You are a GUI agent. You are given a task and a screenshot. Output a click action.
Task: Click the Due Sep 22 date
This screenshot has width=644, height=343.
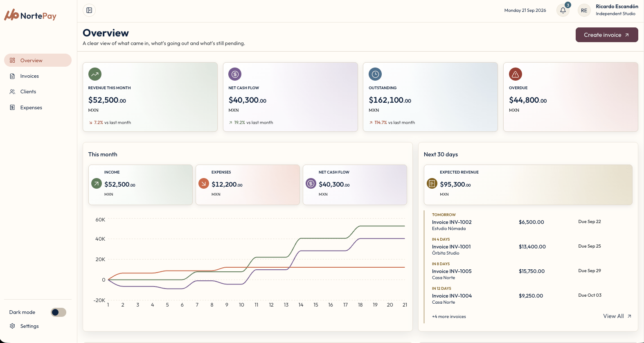(590, 221)
